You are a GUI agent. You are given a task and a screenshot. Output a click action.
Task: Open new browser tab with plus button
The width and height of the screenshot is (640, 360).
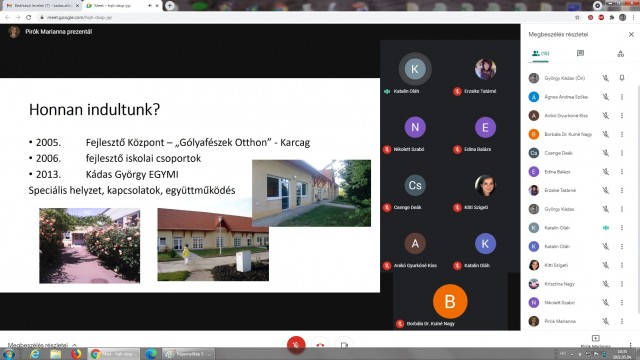(169, 6)
